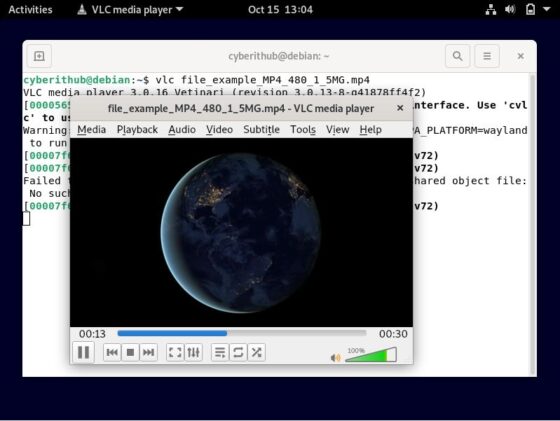Skip to next media in VLC
Screen dimensions: 560x421
click(149, 352)
